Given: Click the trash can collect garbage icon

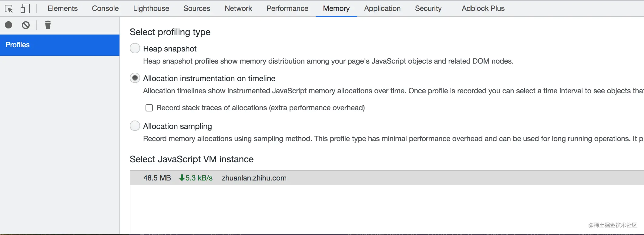Looking at the screenshot, I should [48, 25].
